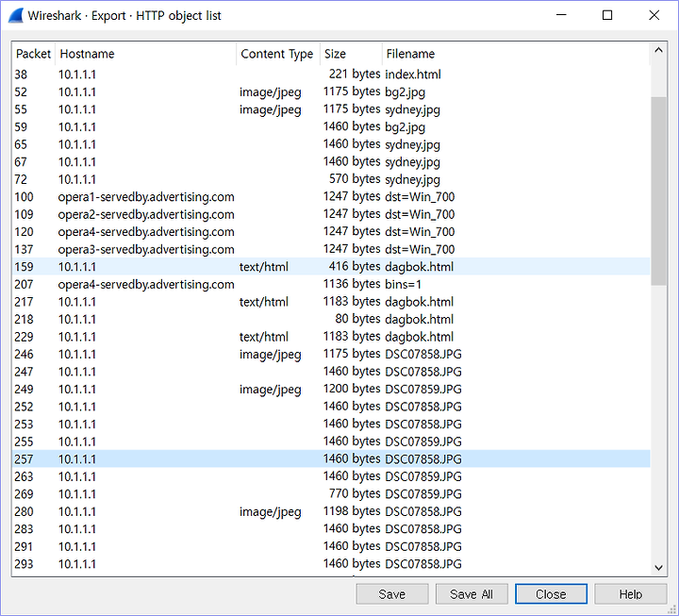This screenshot has height=616, width=679.
Task: Click the scrollbar up arrow
Action: click(x=658, y=50)
